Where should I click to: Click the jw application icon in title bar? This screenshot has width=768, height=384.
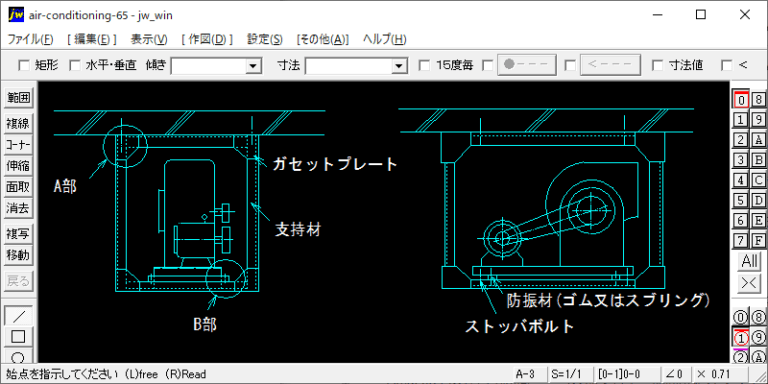point(16,15)
